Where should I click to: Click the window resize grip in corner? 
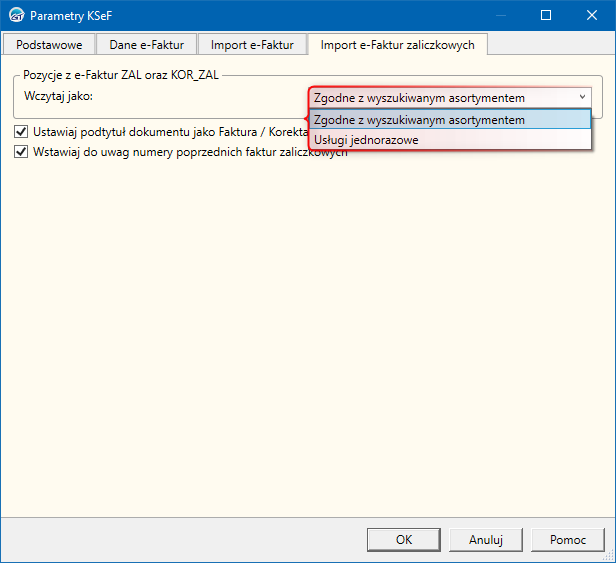pyautogui.click(x=609, y=556)
